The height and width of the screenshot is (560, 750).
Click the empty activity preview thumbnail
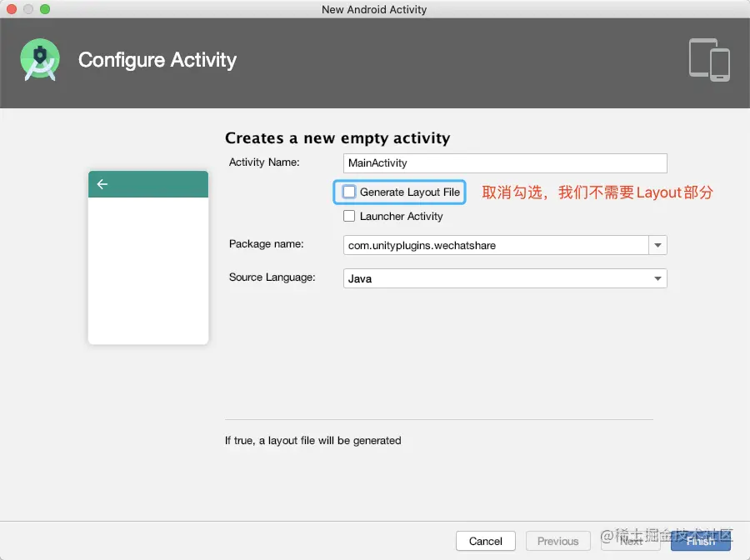click(148, 257)
